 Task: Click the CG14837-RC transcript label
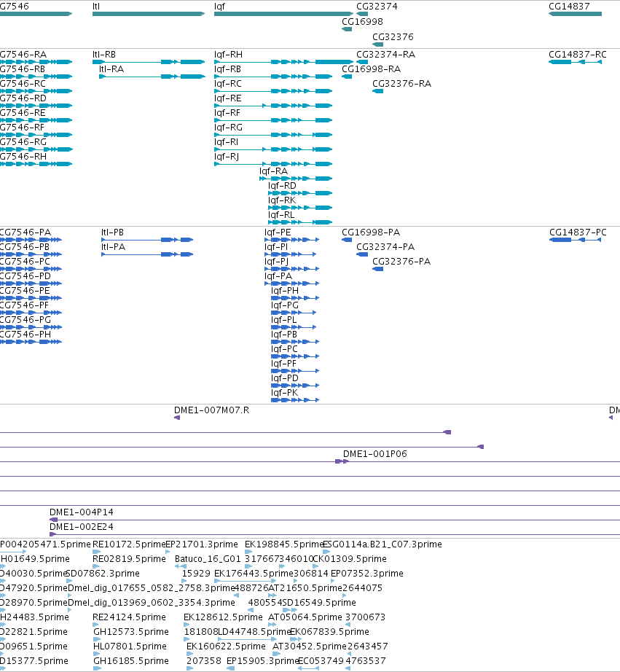[x=578, y=55]
